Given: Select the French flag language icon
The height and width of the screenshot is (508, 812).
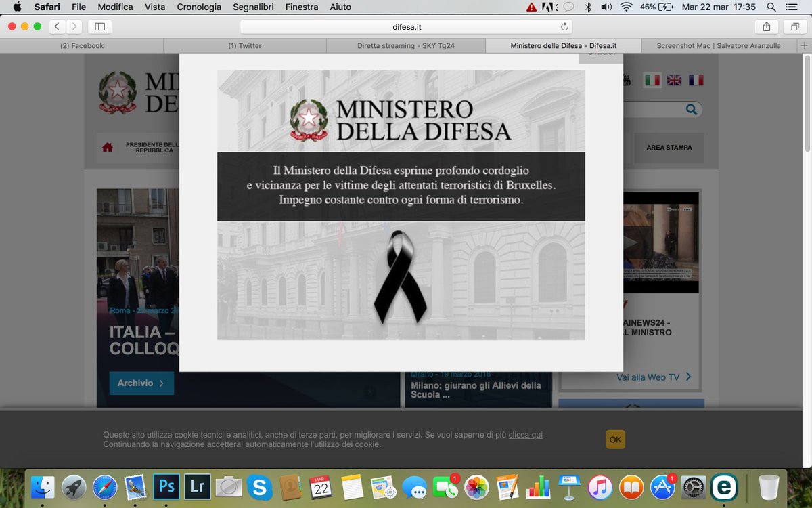Looking at the screenshot, I should [x=696, y=79].
